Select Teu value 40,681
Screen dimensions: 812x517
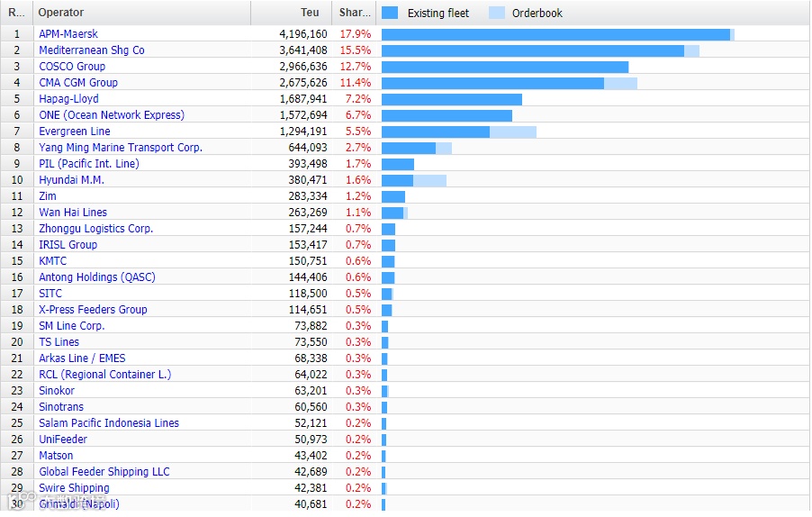311,504
